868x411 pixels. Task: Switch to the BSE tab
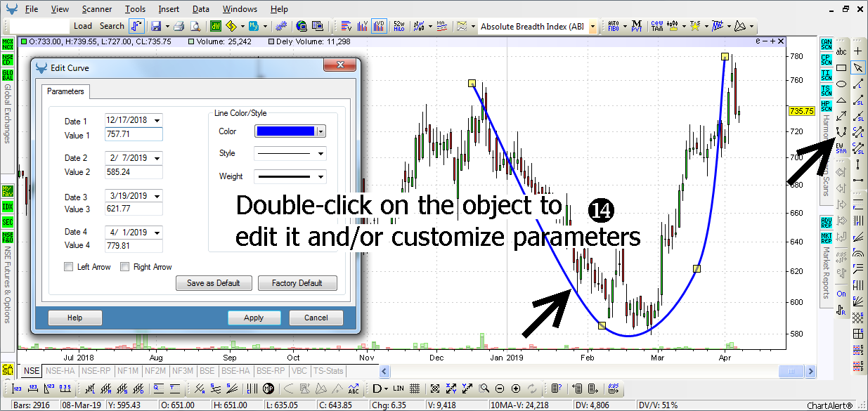[x=207, y=371]
